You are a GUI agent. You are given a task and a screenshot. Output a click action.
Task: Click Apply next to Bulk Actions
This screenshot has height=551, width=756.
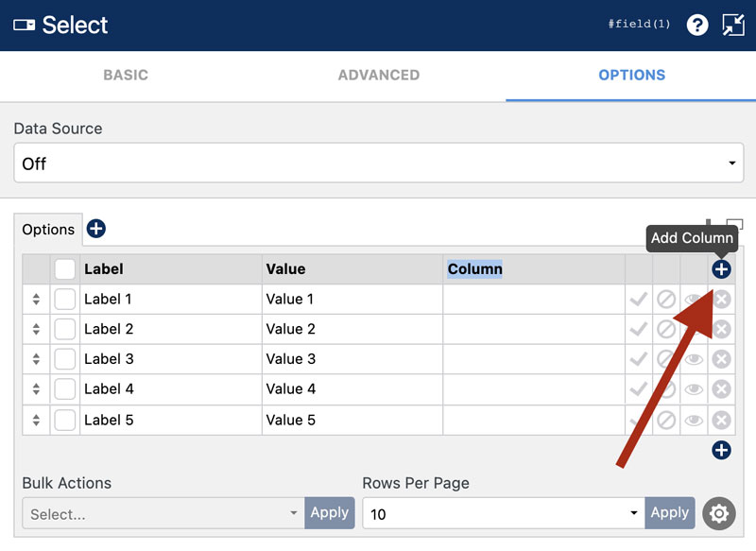(x=329, y=512)
